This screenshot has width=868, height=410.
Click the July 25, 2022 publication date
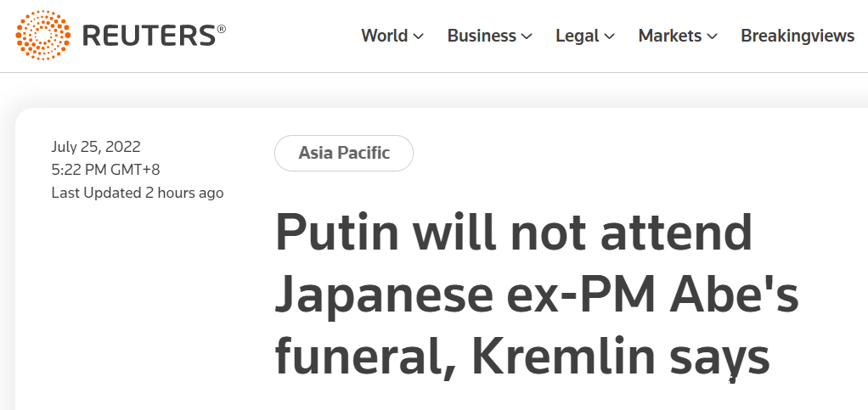tap(96, 147)
